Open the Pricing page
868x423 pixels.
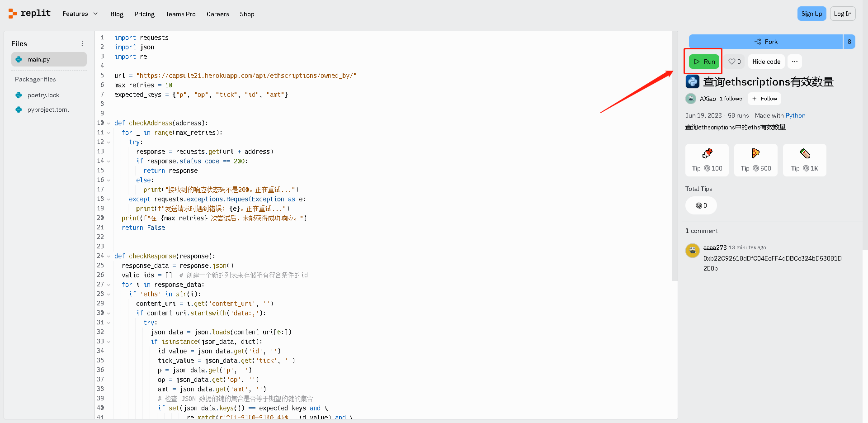pyautogui.click(x=144, y=14)
